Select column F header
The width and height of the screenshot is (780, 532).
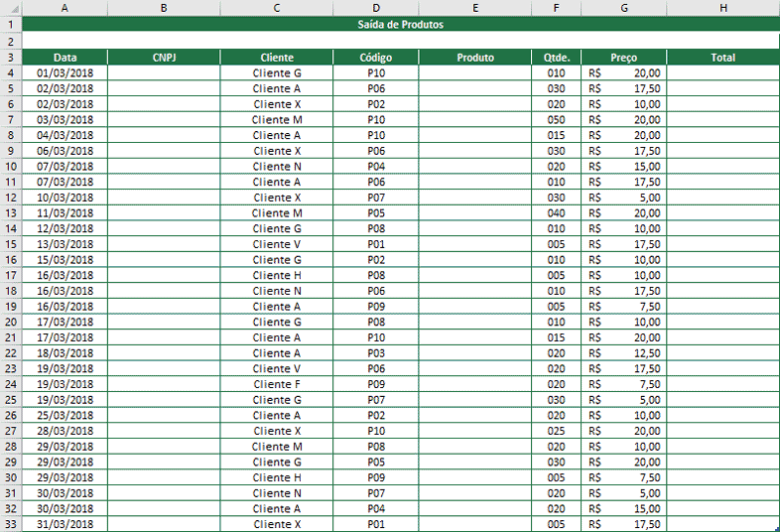coord(556,8)
